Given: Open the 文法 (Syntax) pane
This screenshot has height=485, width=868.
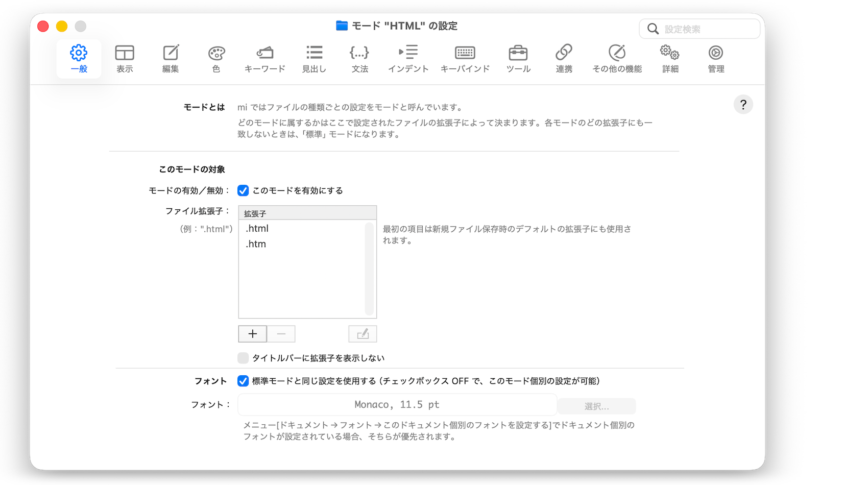Looking at the screenshot, I should pos(359,59).
